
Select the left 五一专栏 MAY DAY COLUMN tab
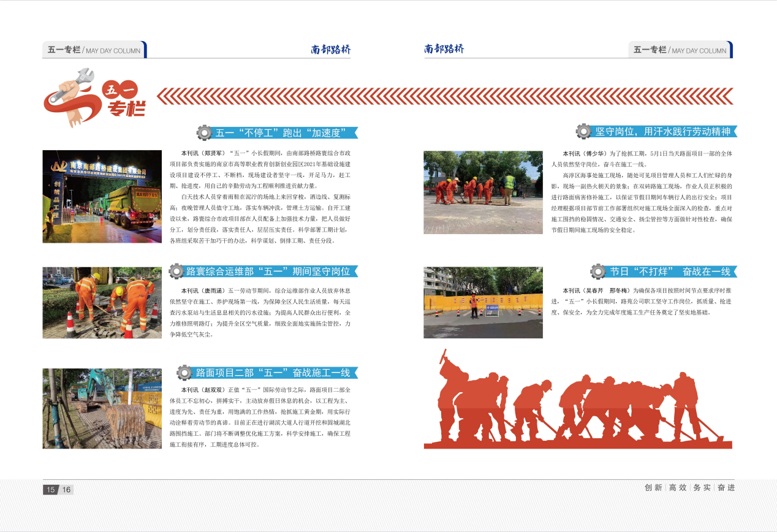(94, 50)
